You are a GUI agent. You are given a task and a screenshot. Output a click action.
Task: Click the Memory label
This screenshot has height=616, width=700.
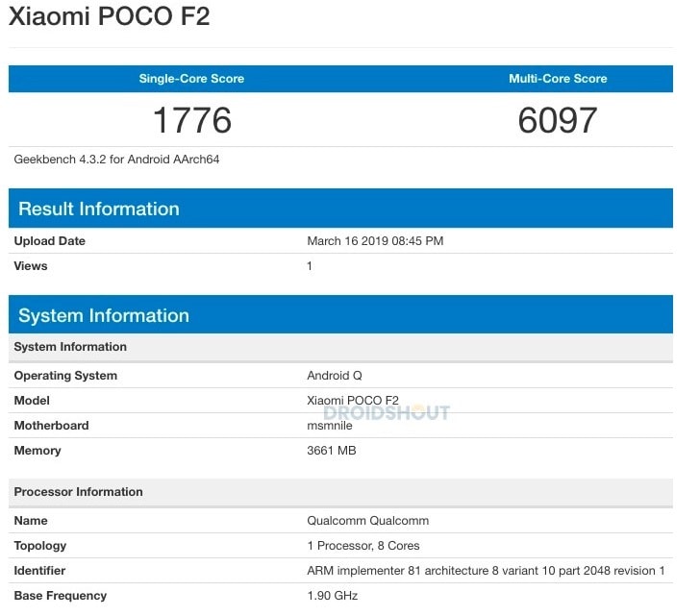tap(37, 451)
